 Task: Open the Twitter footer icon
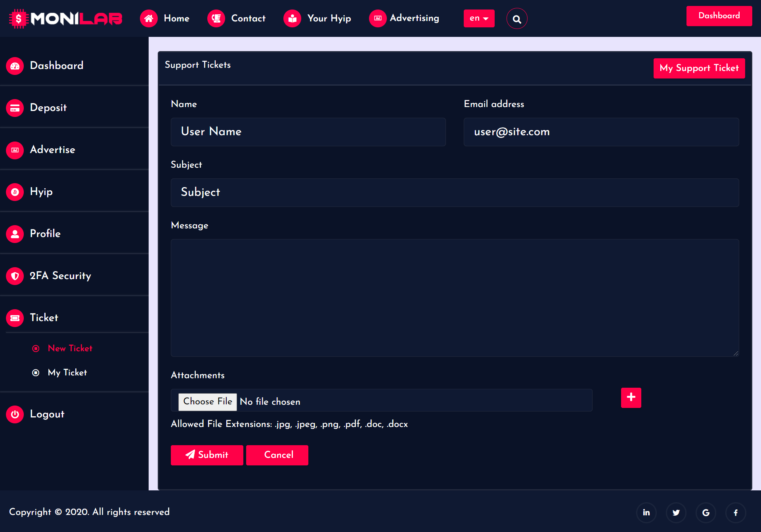[676, 513]
